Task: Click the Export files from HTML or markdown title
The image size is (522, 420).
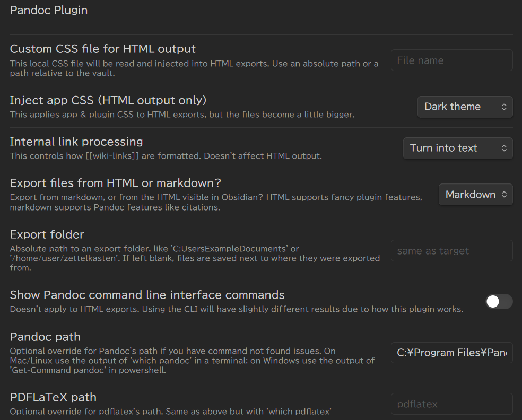Action: 116,183
